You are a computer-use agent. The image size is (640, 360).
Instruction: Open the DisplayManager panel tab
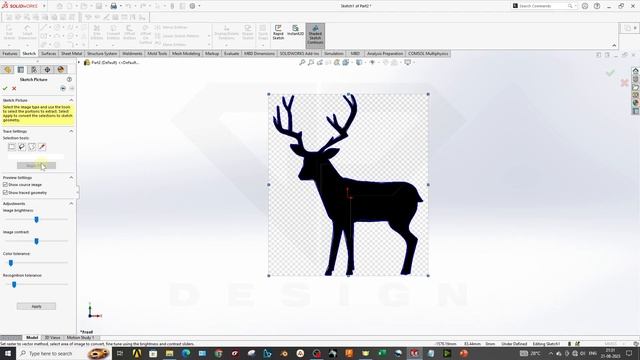(x=61, y=69)
